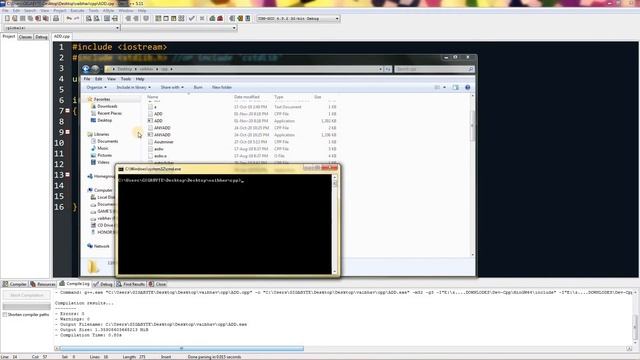
Task: Toggle the fold marker at line 9
Action: (x=68, y=132)
